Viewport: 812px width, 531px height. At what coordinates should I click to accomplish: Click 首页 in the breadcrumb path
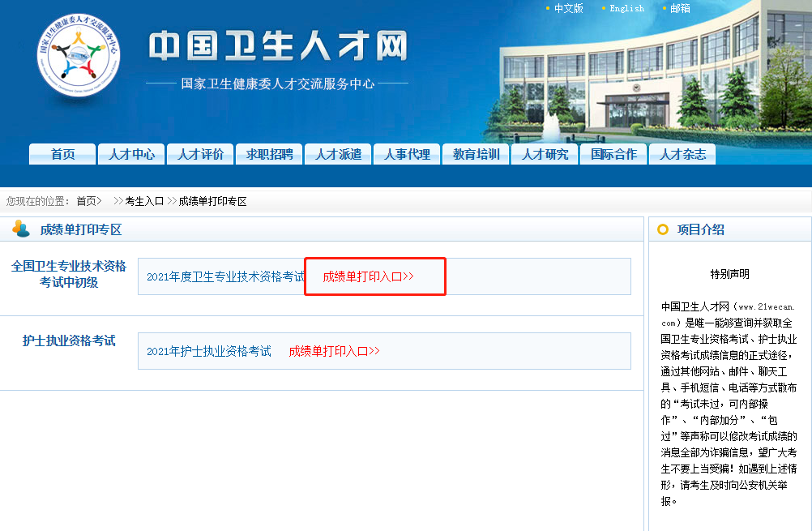87,201
